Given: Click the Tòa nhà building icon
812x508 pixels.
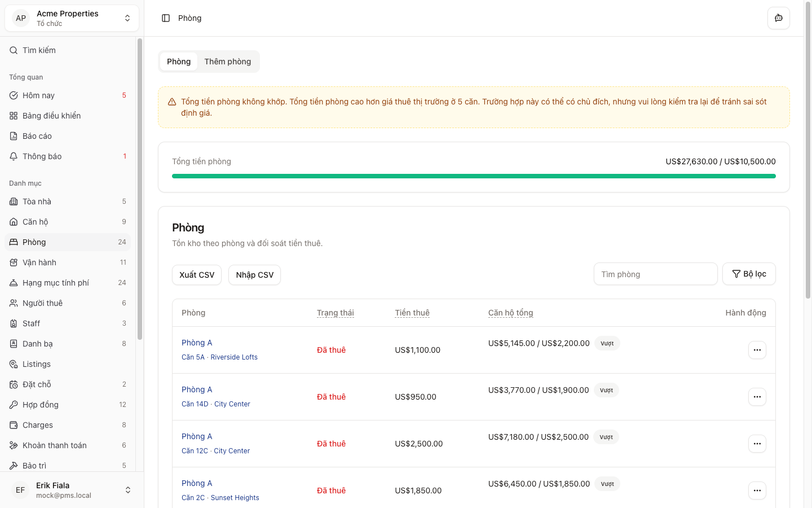Looking at the screenshot, I should coord(14,202).
